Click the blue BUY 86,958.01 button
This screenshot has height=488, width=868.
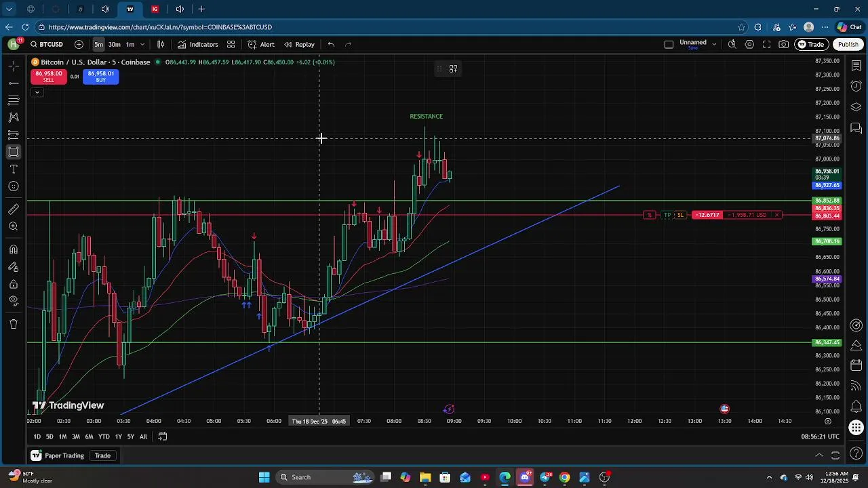click(100, 77)
